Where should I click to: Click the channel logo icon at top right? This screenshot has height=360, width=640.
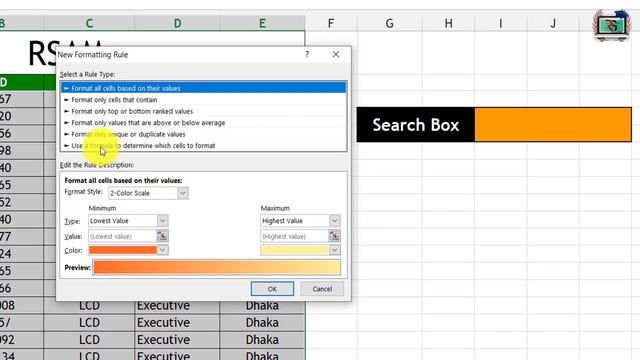[611, 25]
